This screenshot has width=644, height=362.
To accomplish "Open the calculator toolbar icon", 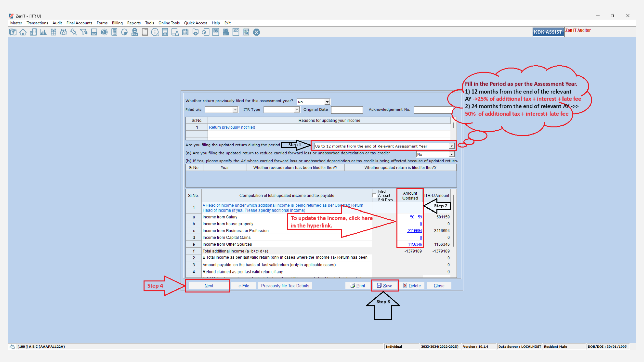I will [x=114, y=32].
